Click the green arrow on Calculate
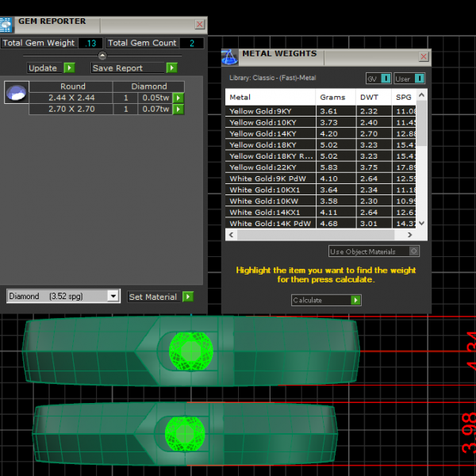Image resolution: width=476 pixels, height=476 pixels. 356,300
